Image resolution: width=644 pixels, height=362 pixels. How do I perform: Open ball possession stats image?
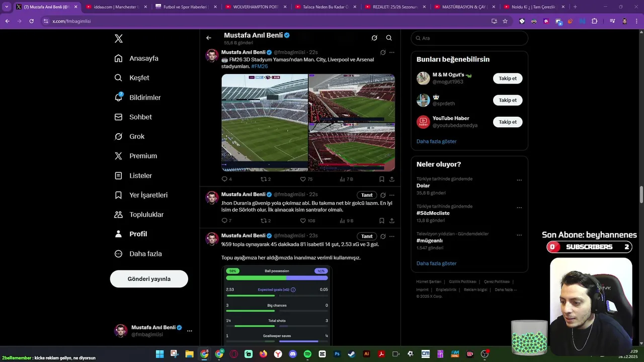pyautogui.click(x=277, y=305)
